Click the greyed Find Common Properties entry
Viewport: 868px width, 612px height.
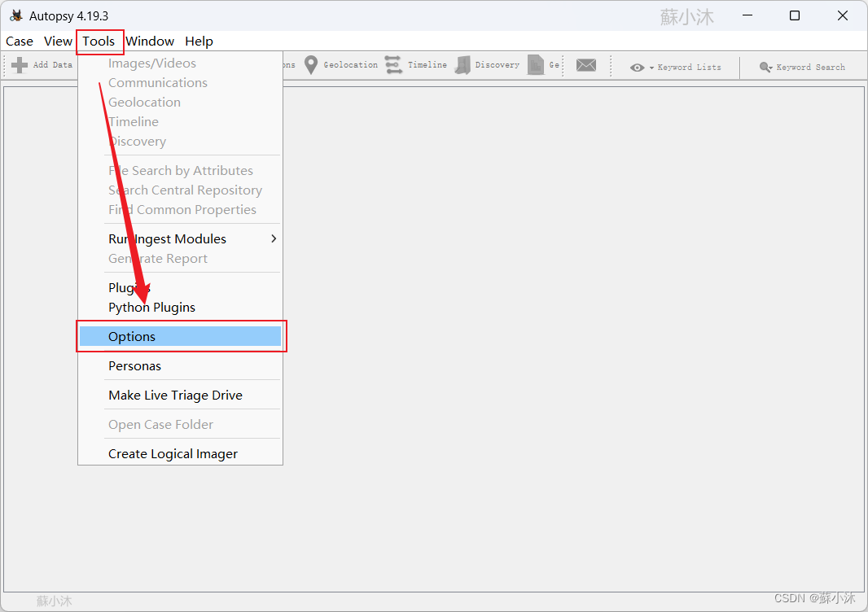tap(181, 210)
